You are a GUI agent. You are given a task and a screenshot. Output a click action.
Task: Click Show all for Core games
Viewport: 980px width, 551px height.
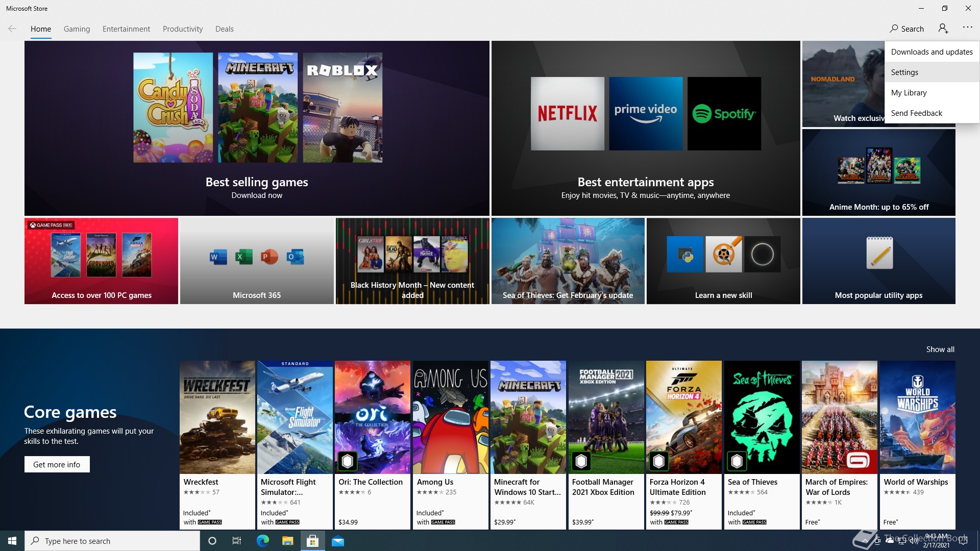(x=940, y=349)
